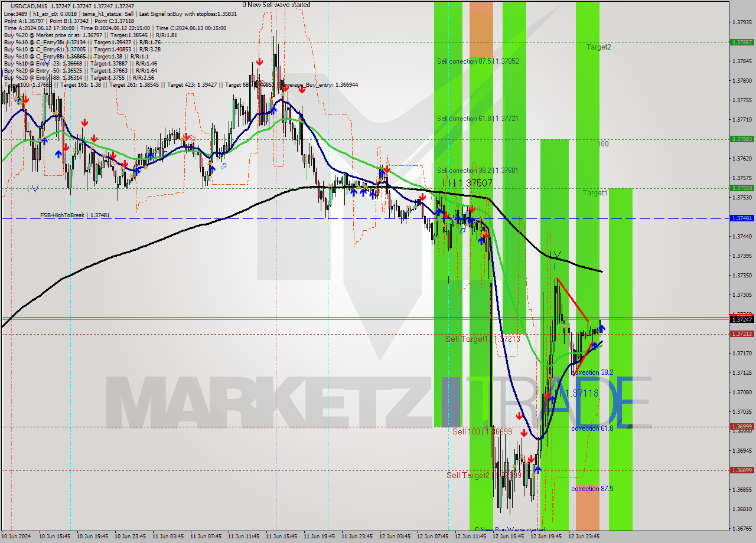
Task: Select the 'Sell correction 38.2 | 1.37601' label
Action: point(477,171)
